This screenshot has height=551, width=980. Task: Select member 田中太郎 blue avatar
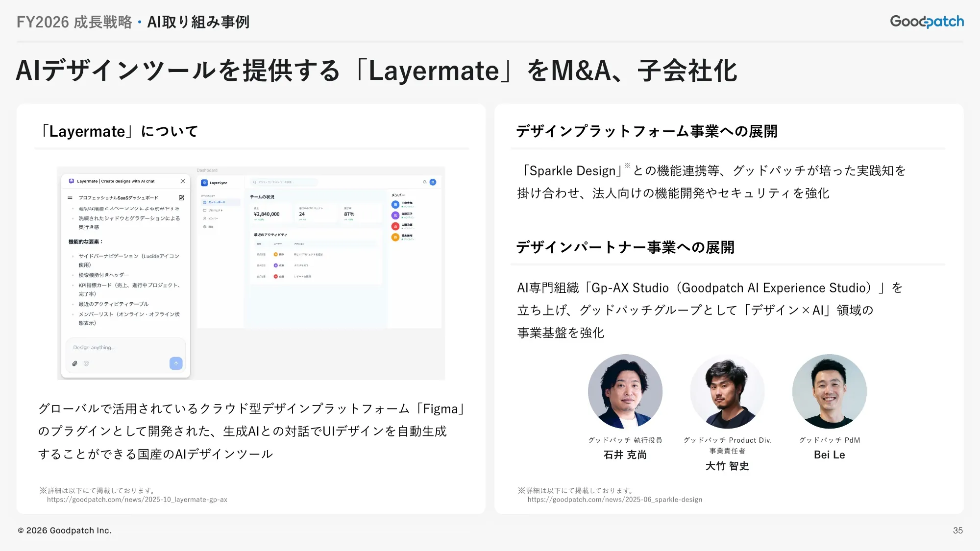click(395, 204)
